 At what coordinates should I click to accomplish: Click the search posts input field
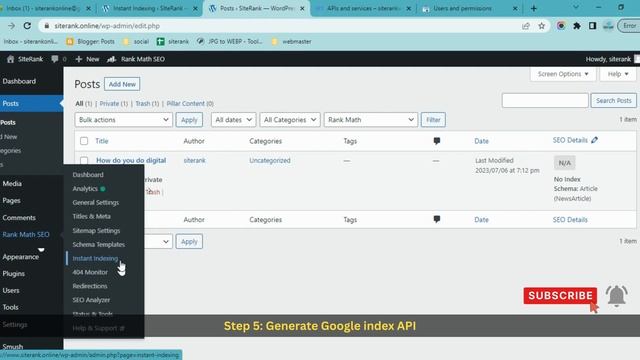[545, 100]
